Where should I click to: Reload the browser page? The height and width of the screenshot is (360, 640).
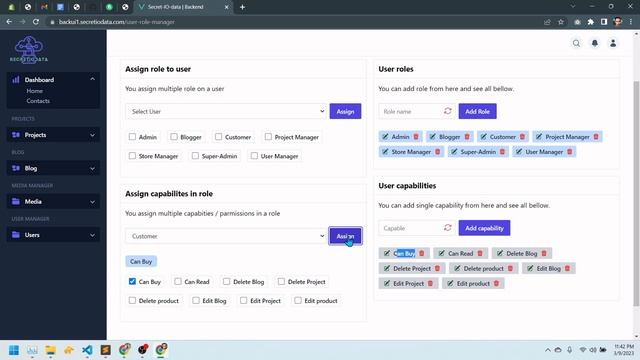coord(36,22)
